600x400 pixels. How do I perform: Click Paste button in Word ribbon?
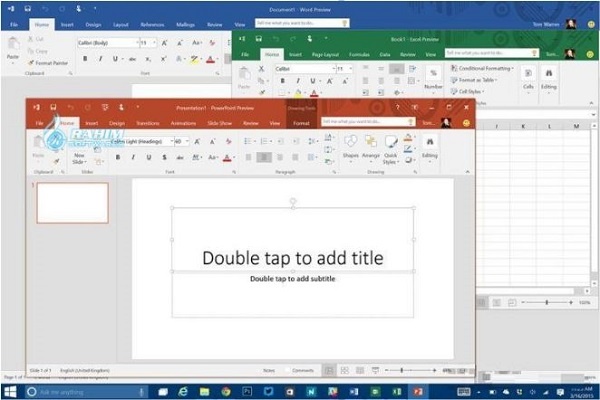click(13, 49)
